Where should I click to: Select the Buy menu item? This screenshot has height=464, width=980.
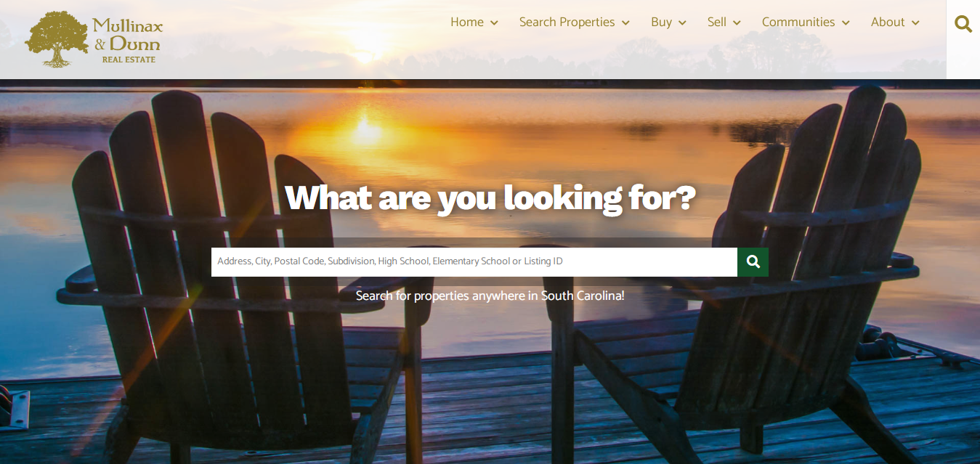click(x=661, y=23)
